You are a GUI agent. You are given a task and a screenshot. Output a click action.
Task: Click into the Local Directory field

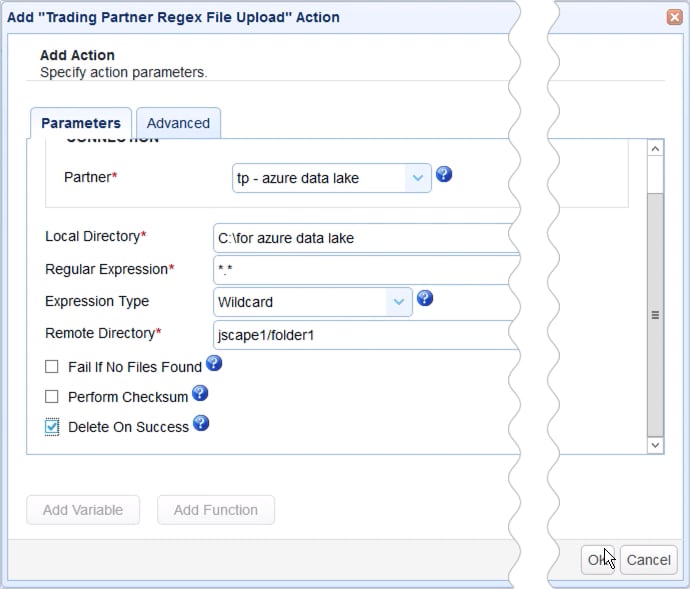point(366,238)
